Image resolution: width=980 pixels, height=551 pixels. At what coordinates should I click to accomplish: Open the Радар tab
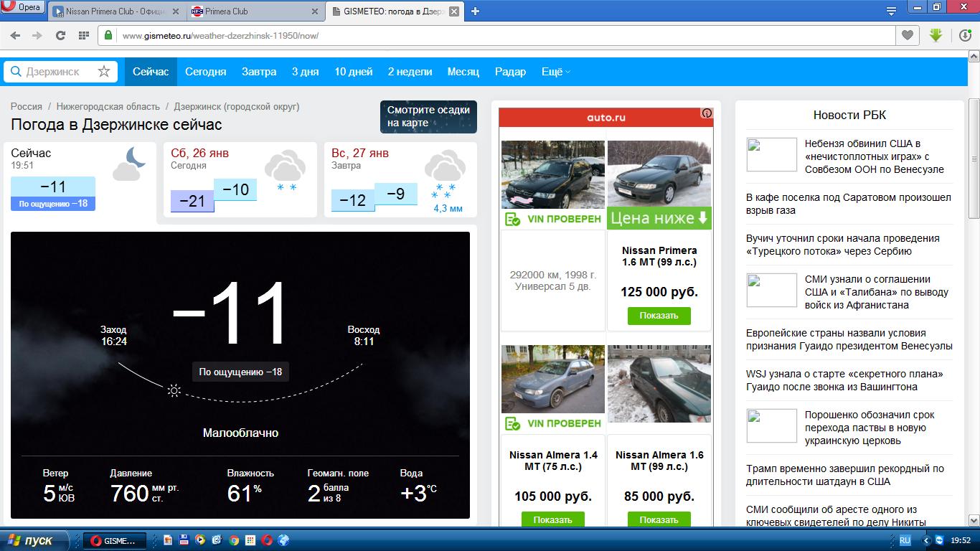point(511,72)
